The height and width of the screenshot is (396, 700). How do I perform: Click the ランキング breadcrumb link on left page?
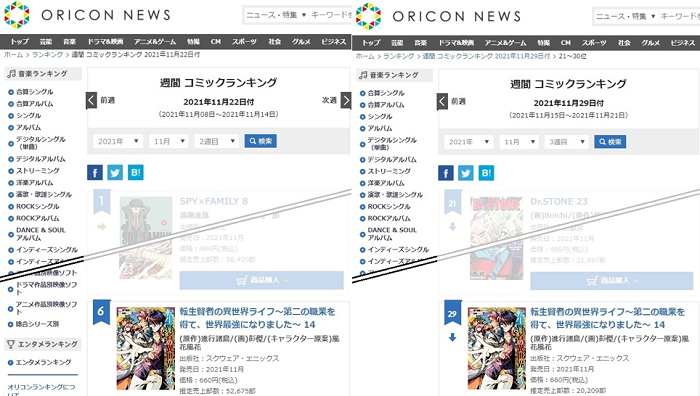[47, 54]
